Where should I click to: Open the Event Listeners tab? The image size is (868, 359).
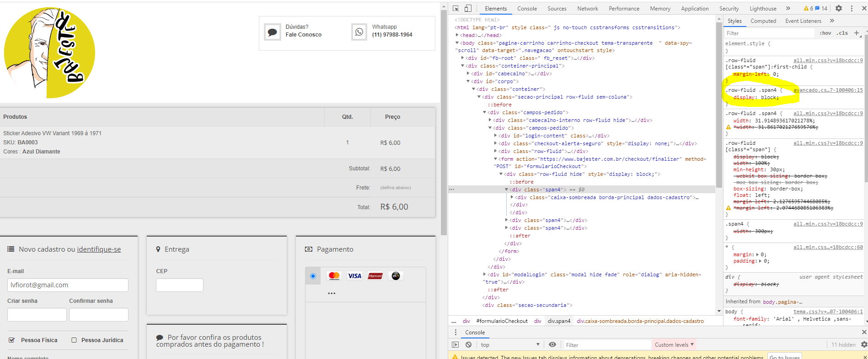pos(803,21)
